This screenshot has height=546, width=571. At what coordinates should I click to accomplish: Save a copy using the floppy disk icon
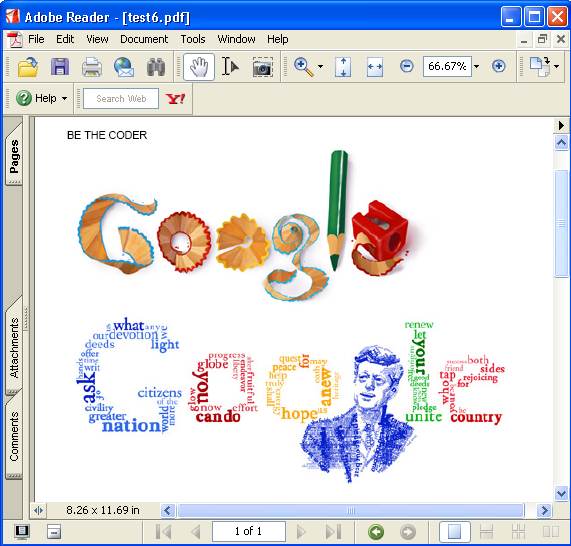point(60,67)
